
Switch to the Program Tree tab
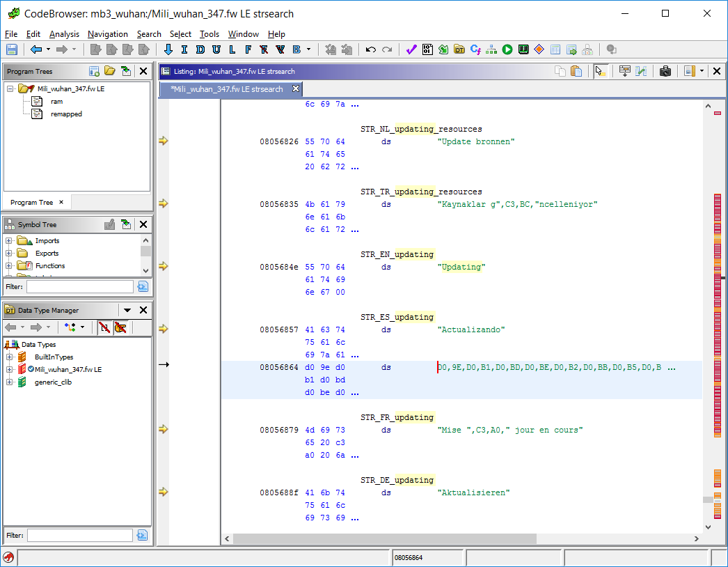pos(32,203)
